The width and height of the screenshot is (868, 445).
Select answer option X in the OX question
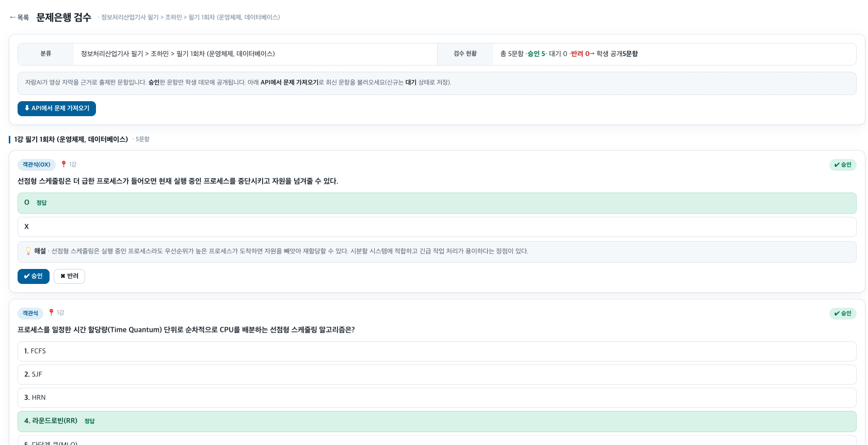(437, 227)
